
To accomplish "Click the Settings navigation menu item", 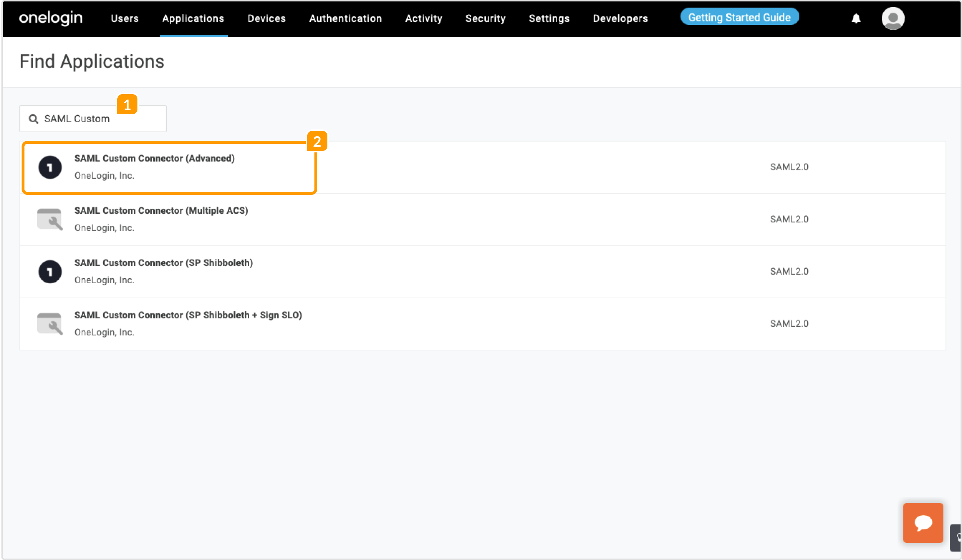I will (x=549, y=19).
